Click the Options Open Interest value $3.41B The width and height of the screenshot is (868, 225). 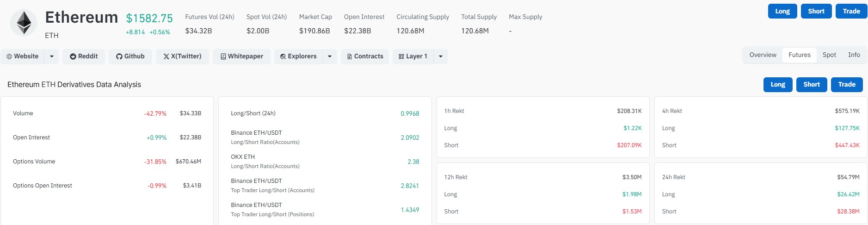click(192, 186)
